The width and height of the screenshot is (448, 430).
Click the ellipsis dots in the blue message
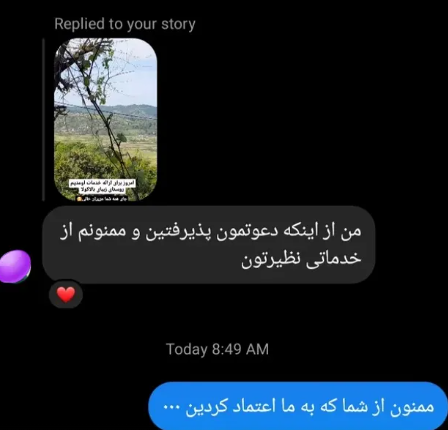click(171, 407)
